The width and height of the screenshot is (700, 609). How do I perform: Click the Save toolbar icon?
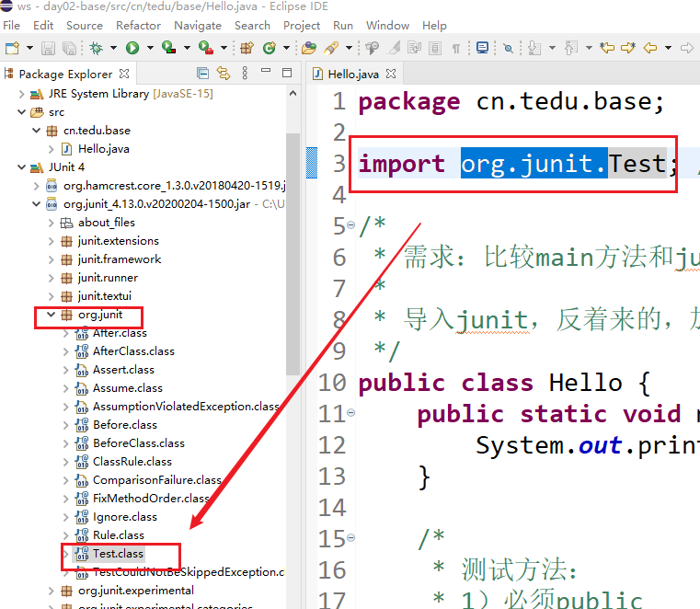click(48, 48)
